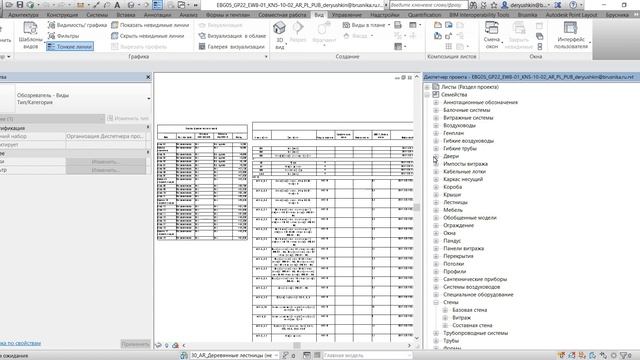Click Show Hidden Lines tool
Image resolution: width=640 pixels, height=360 pixels.
(150, 25)
